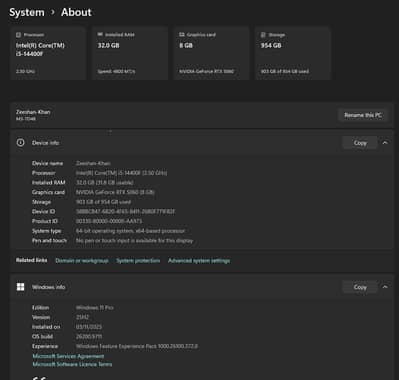
Task: Open Microsoft Services Agreement link
Action: 68,356
